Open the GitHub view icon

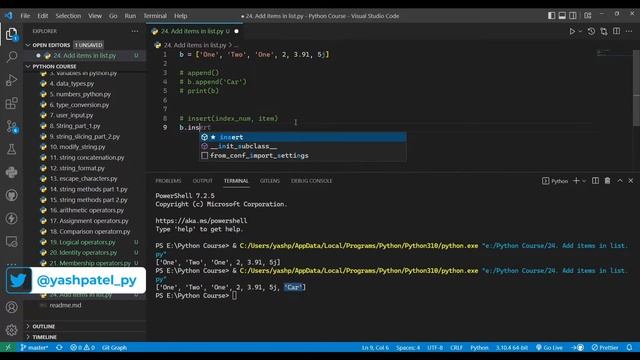pos(11,195)
